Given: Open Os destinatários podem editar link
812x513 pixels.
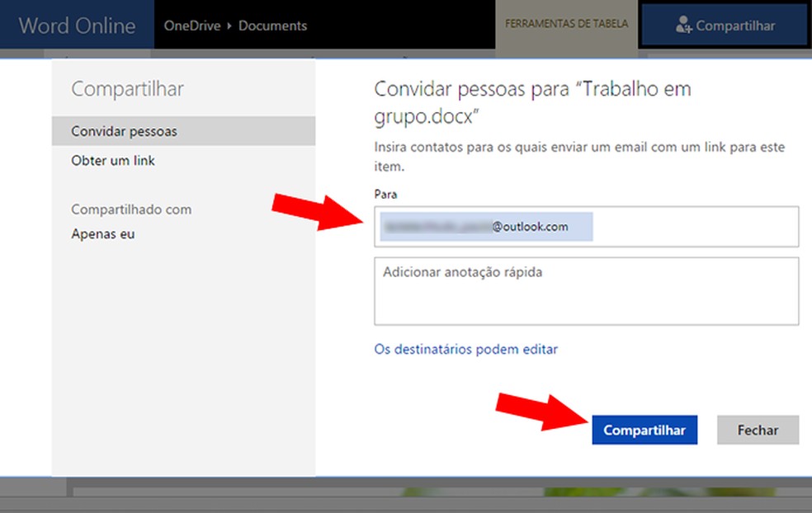Looking at the screenshot, I should [x=465, y=350].
